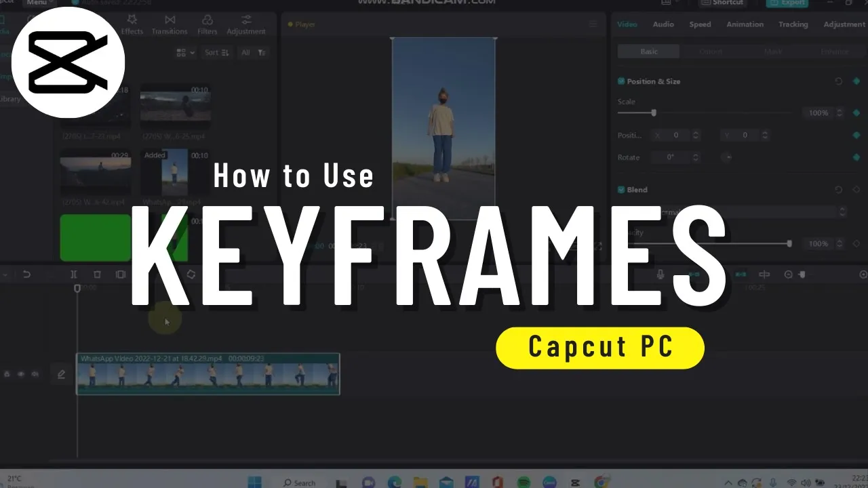Click the rotate icon in the timeline toolbar
The image size is (868, 488).
pos(191,274)
